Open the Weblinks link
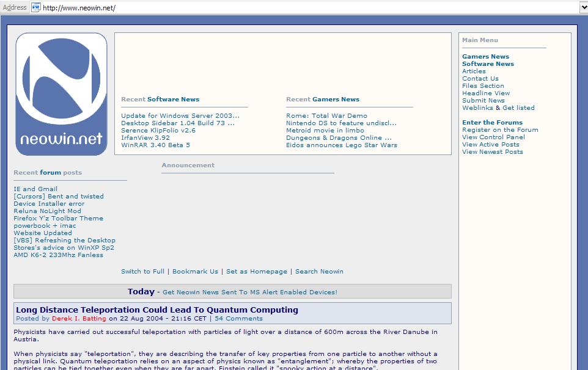The width and height of the screenshot is (588, 370). (477, 107)
